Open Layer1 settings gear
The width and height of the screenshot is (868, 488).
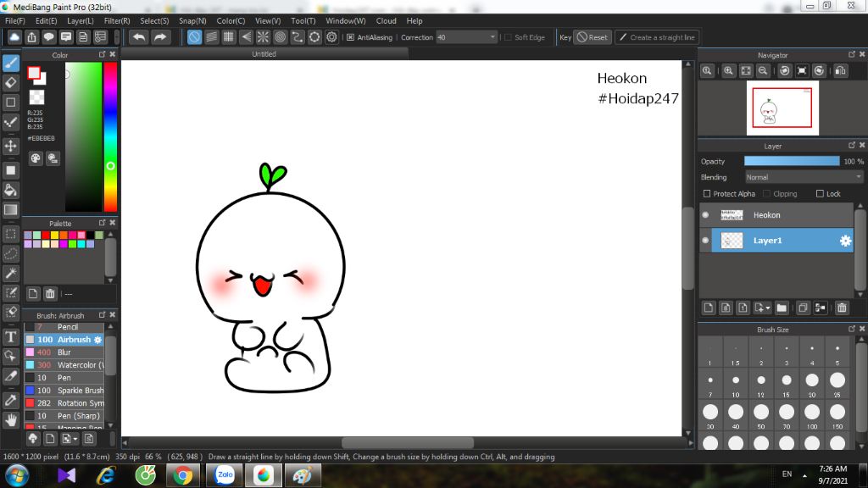point(845,241)
